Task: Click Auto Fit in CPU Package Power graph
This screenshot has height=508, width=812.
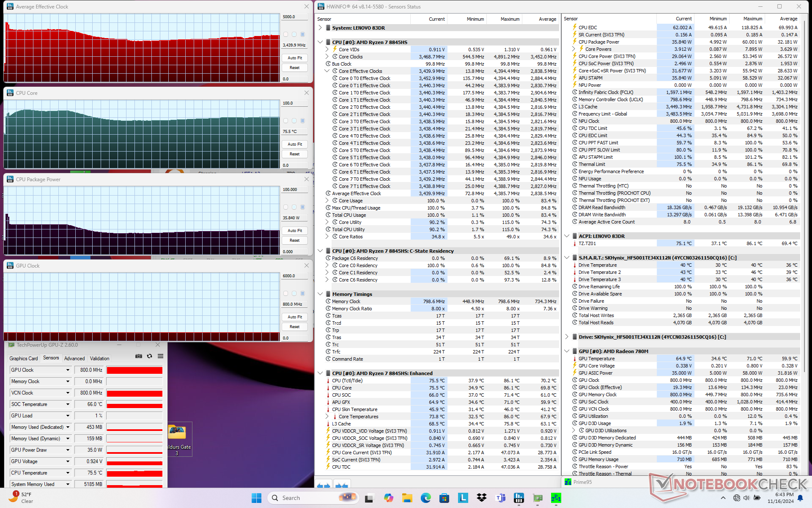Action: (x=295, y=231)
